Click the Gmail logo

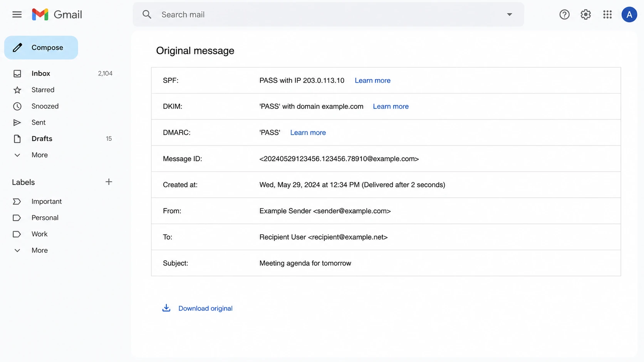pyautogui.click(x=57, y=15)
